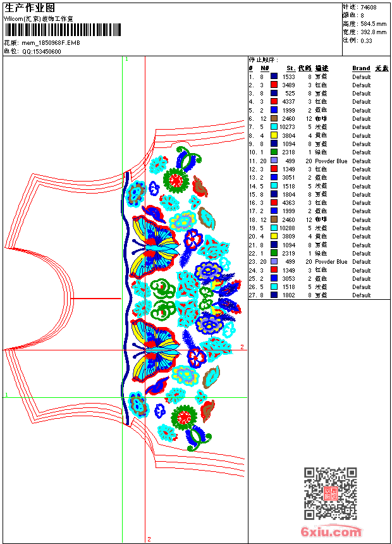The height and width of the screenshot is (544, 392).
Task: Select stitch count '1533' in row 1
Action: point(288,77)
